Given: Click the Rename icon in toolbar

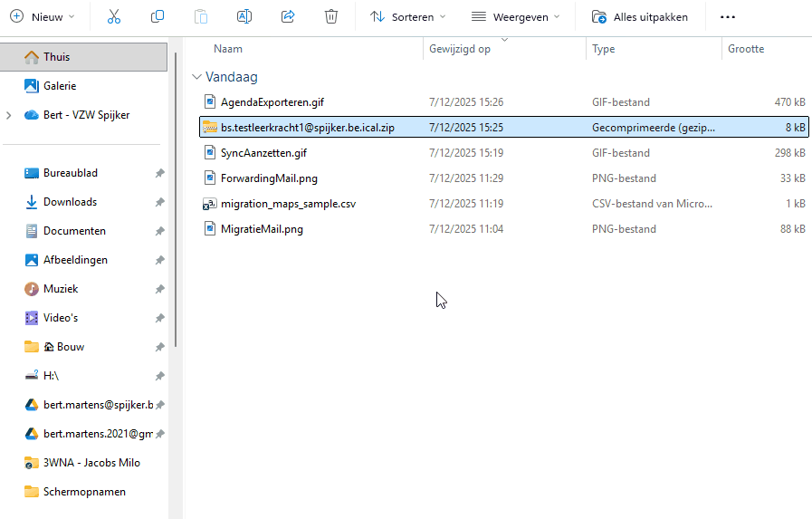Looking at the screenshot, I should click(244, 16).
